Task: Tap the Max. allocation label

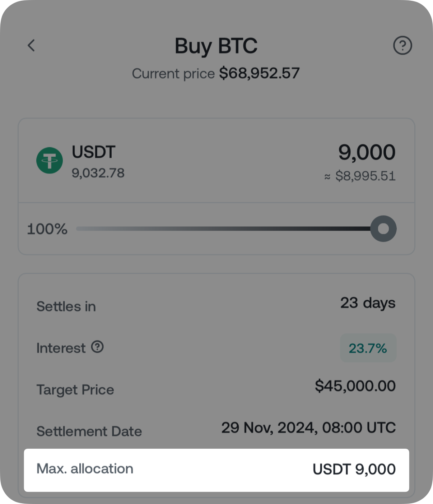Action: (x=85, y=469)
